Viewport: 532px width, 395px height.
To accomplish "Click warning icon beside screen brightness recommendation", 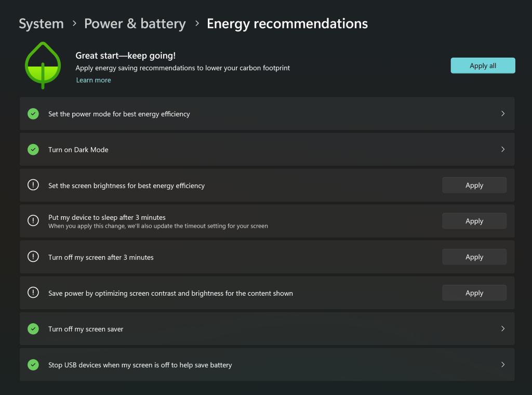I will pos(33,185).
